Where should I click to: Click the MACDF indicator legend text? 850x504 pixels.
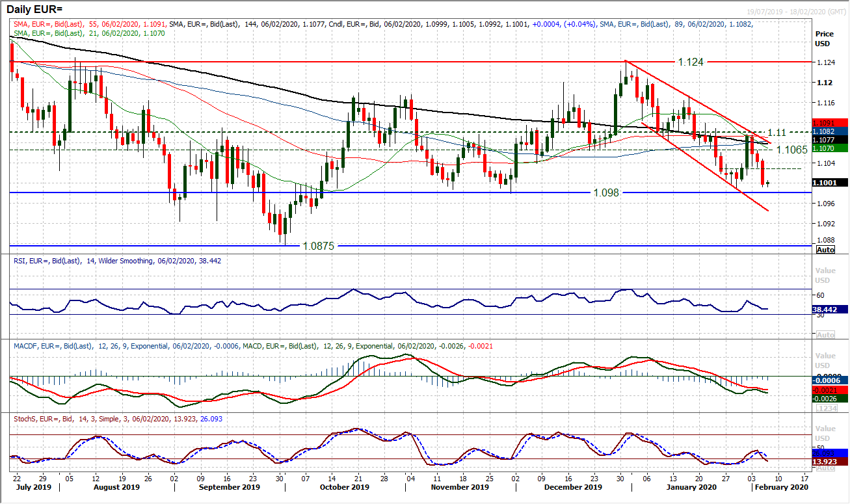pos(253,346)
